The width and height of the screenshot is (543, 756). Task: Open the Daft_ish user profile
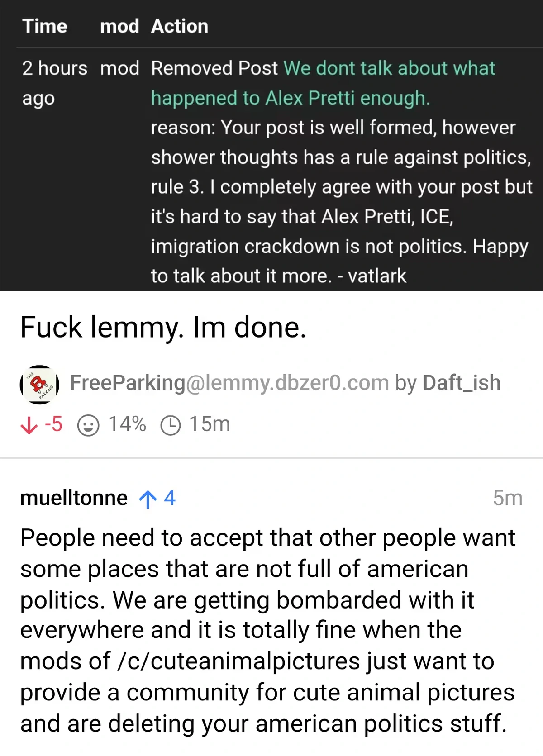[462, 383]
